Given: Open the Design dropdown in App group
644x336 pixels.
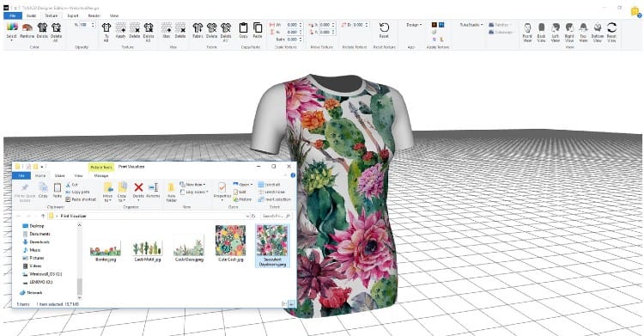Looking at the screenshot, I should click(x=414, y=25).
